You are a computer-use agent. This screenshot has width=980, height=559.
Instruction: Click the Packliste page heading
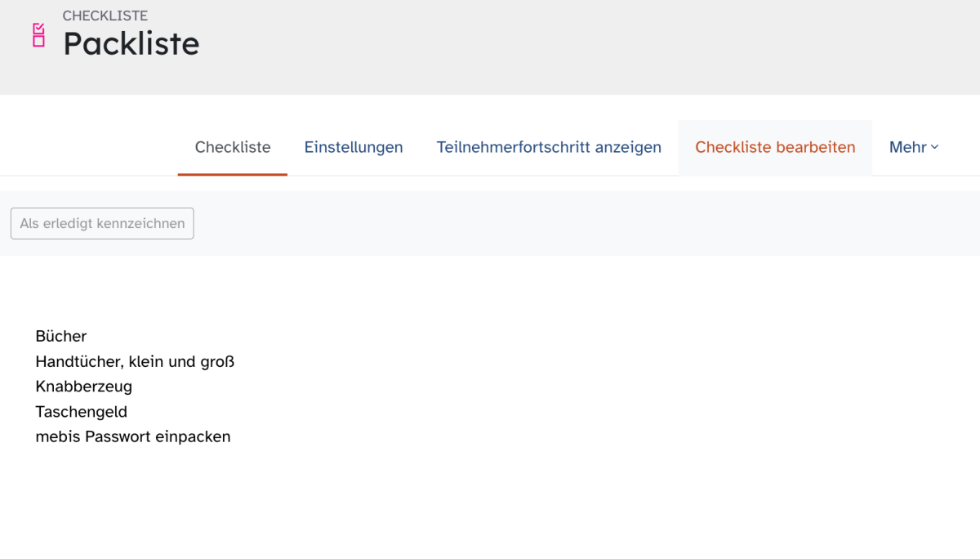click(131, 43)
